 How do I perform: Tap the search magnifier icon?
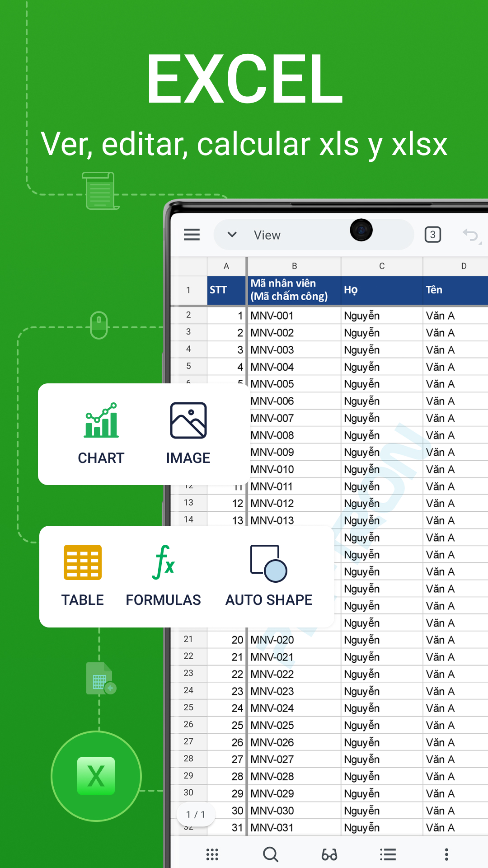271,854
